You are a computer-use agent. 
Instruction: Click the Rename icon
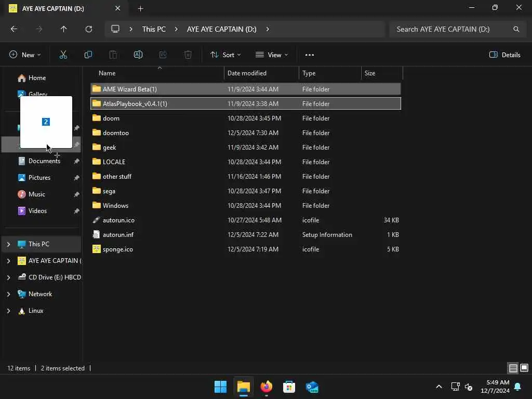click(138, 55)
